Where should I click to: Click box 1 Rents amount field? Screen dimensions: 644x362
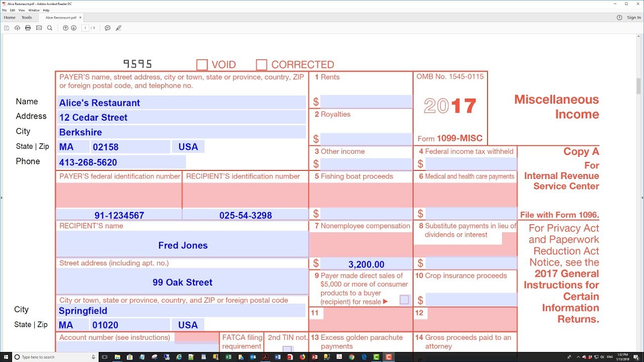coord(366,102)
